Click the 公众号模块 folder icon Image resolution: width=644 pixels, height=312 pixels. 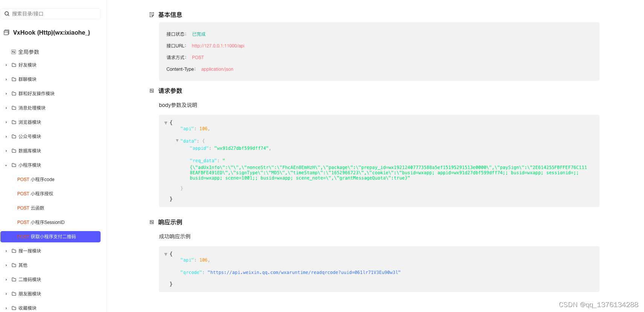coord(14,137)
